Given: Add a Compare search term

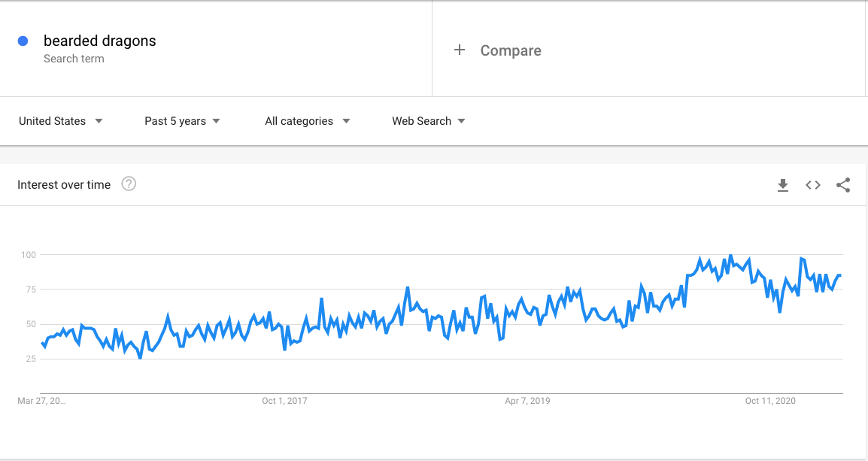Looking at the screenshot, I should (x=511, y=50).
